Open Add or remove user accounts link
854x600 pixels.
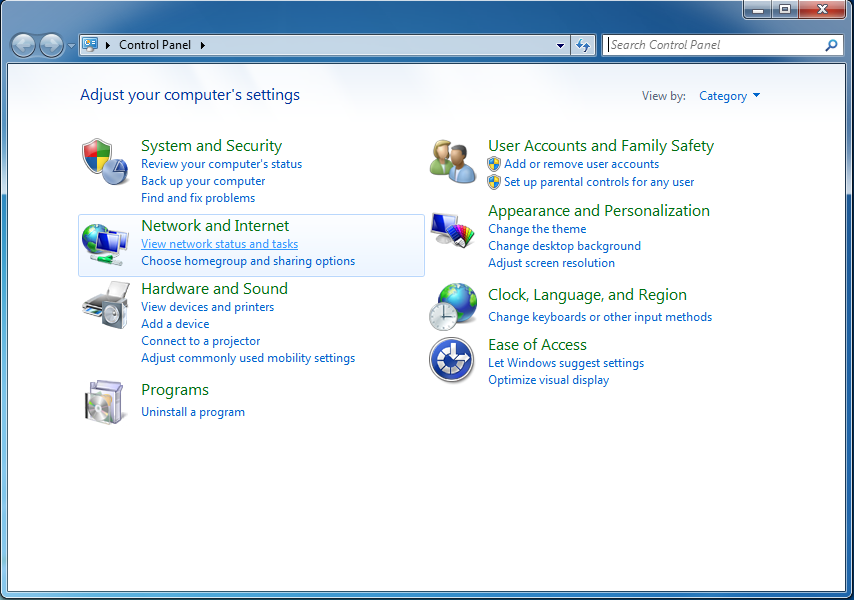[581, 164]
